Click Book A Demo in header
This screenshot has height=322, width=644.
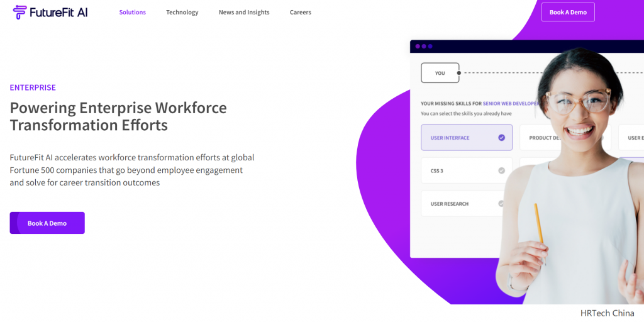click(568, 13)
